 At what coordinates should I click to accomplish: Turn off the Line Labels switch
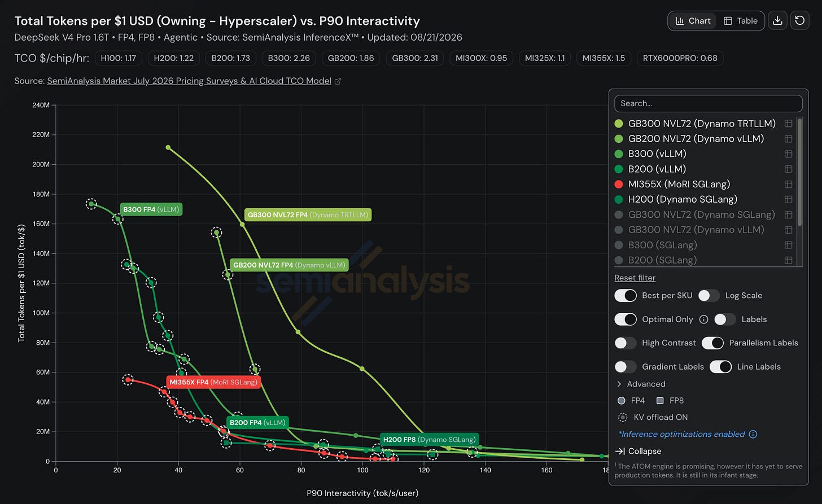coord(720,367)
